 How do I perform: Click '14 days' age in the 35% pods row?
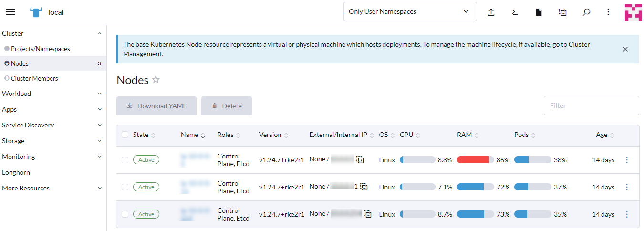pos(603,214)
